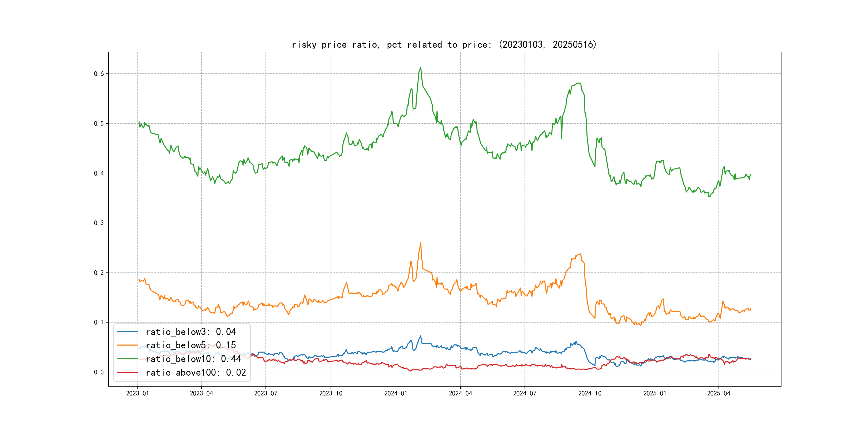
Task: Click the green line's highest peak
Action: coord(421,68)
